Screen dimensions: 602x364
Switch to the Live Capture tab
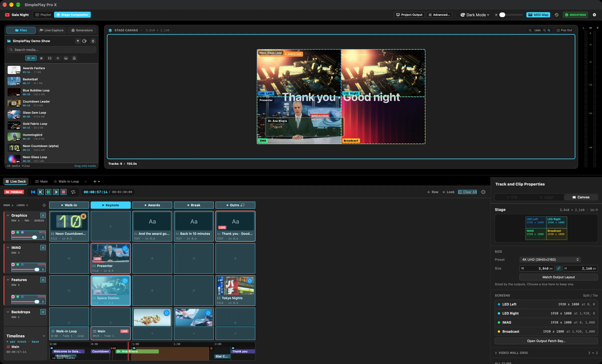coord(51,30)
